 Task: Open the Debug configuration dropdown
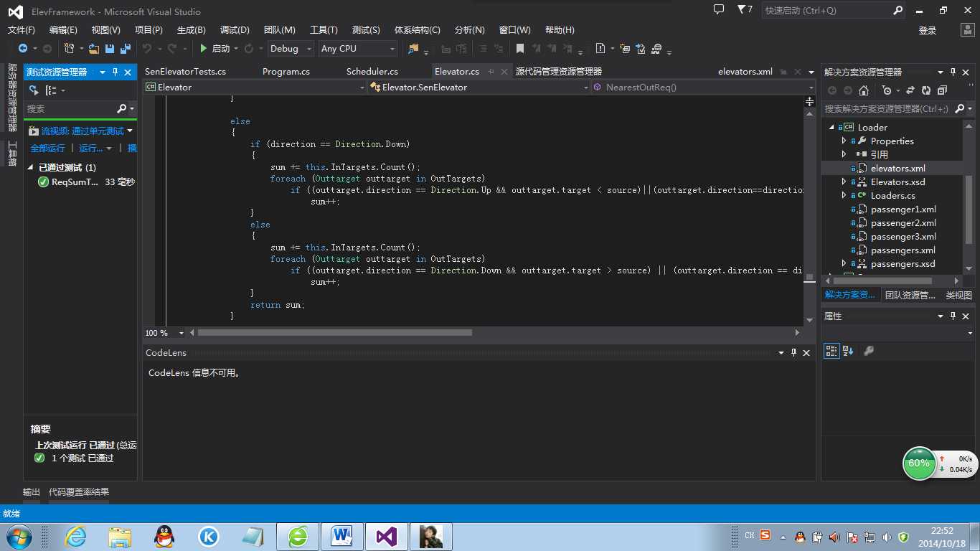[291, 49]
